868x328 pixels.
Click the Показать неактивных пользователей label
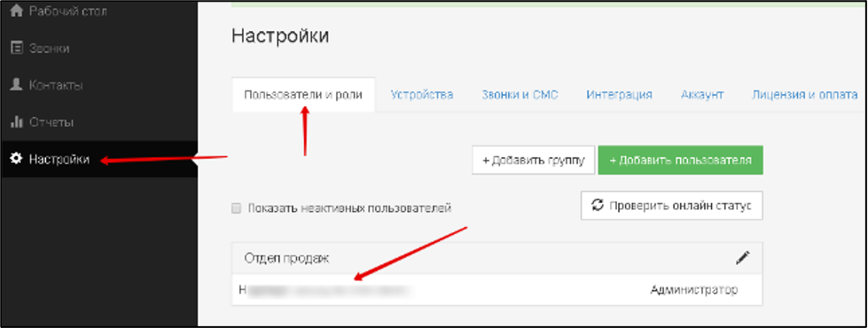point(350,208)
